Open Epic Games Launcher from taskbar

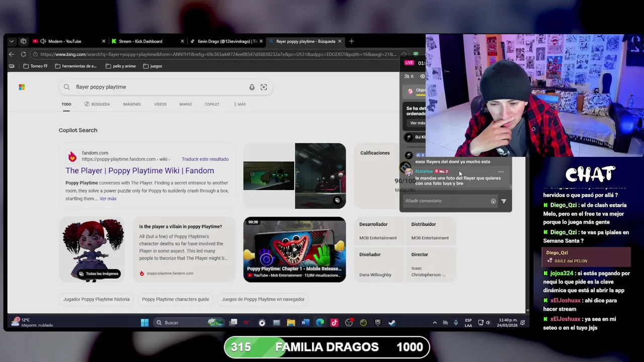pos(378,323)
